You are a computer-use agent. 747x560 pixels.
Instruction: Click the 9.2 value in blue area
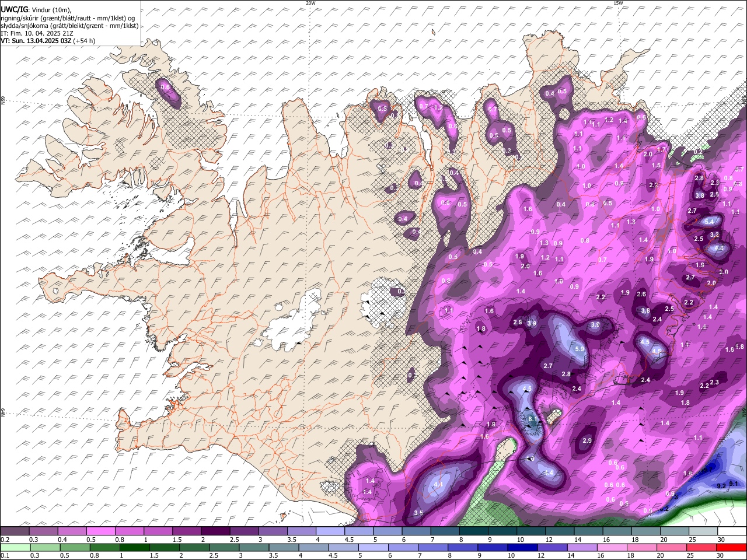tap(721, 485)
